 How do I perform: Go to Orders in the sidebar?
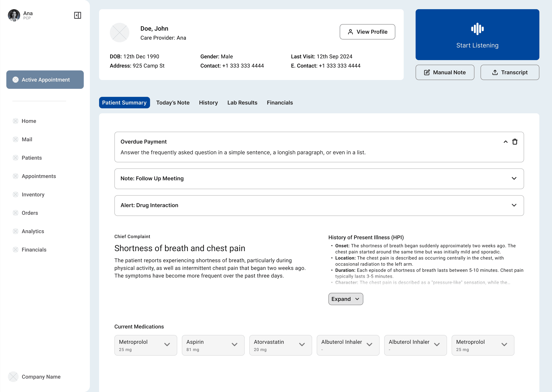pos(25,213)
